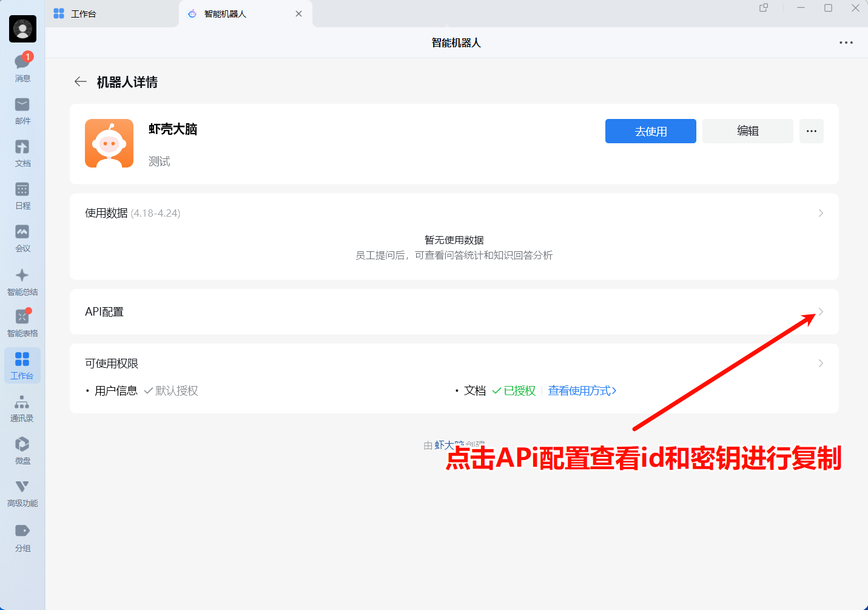This screenshot has width=868, height=610.
Task: Click the 用户信息 permission item
Action: 116,391
